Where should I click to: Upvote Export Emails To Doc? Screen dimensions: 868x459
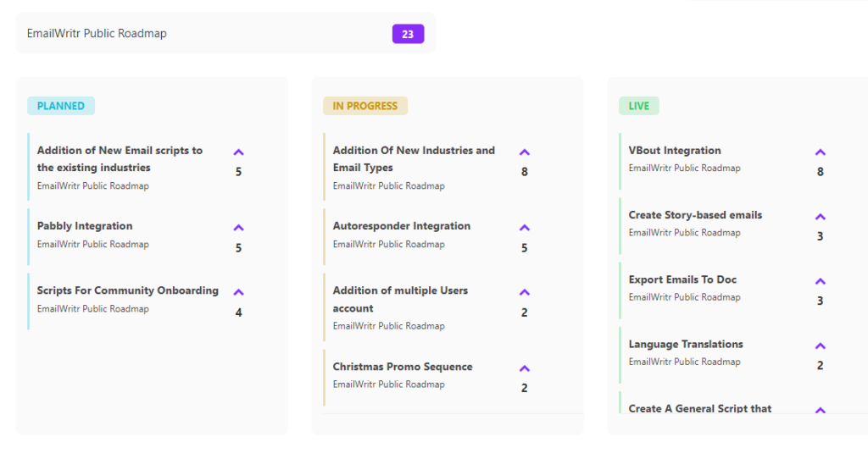821,281
